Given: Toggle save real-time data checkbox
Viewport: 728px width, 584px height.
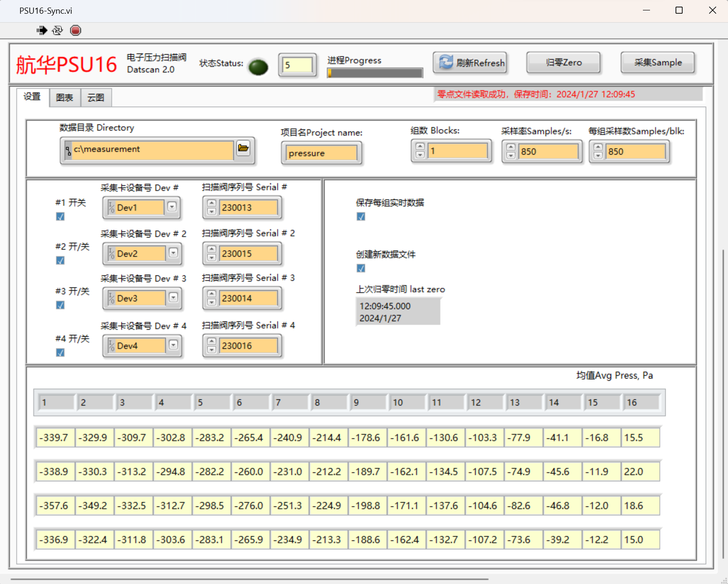Looking at the screenshot, I should pyautogui.click(x=361, y=216).
